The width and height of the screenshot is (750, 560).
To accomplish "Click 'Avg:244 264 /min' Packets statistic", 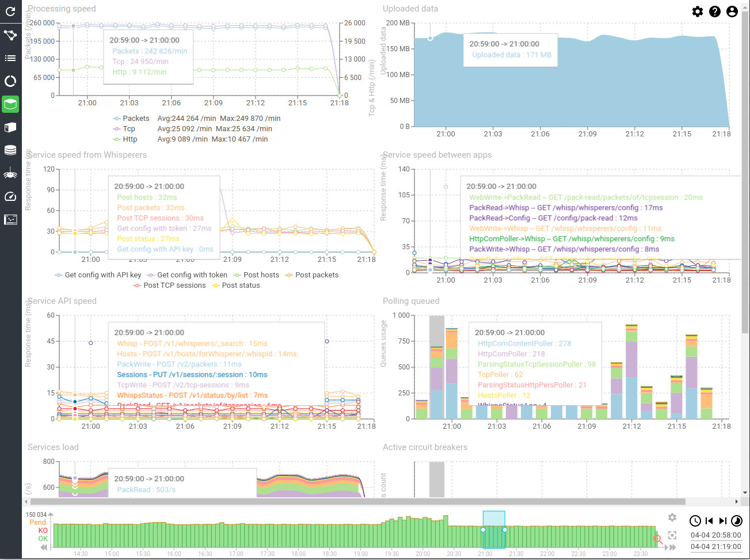I will click(x=186, y=119).
